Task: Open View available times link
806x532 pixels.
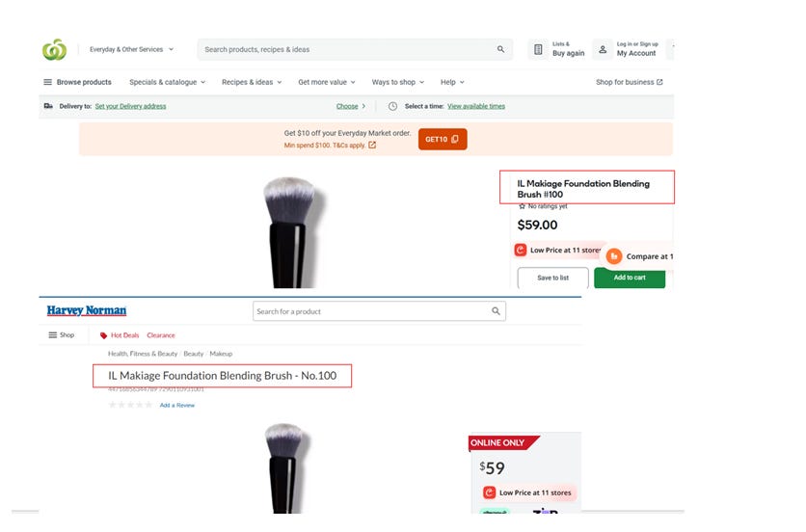Action: [x=476, y=106]
